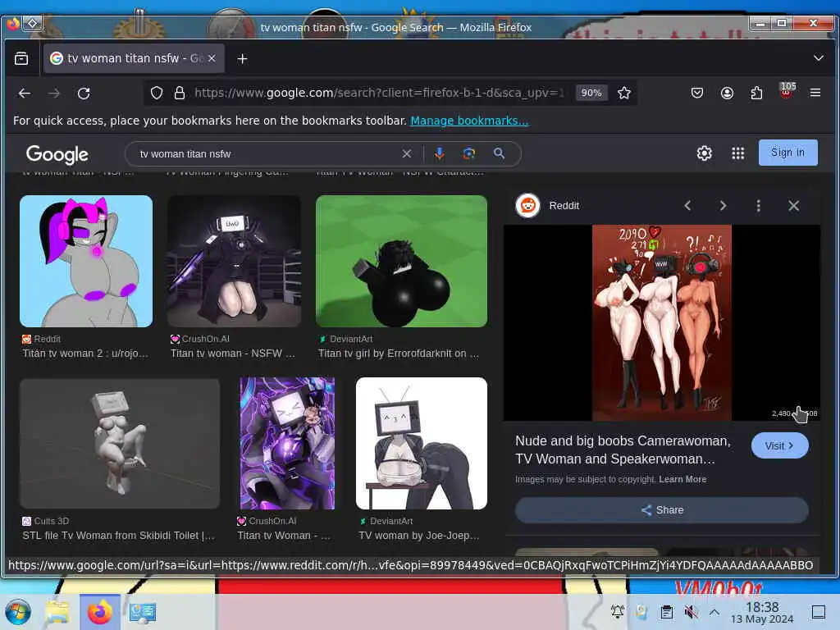Open File Explorer from the taskbar
840x630 pixels.
click(57, 612)
